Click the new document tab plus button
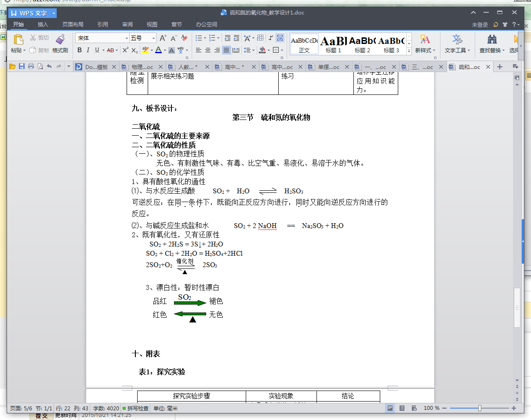Screen dimensions: 531x420 (499, 67)
